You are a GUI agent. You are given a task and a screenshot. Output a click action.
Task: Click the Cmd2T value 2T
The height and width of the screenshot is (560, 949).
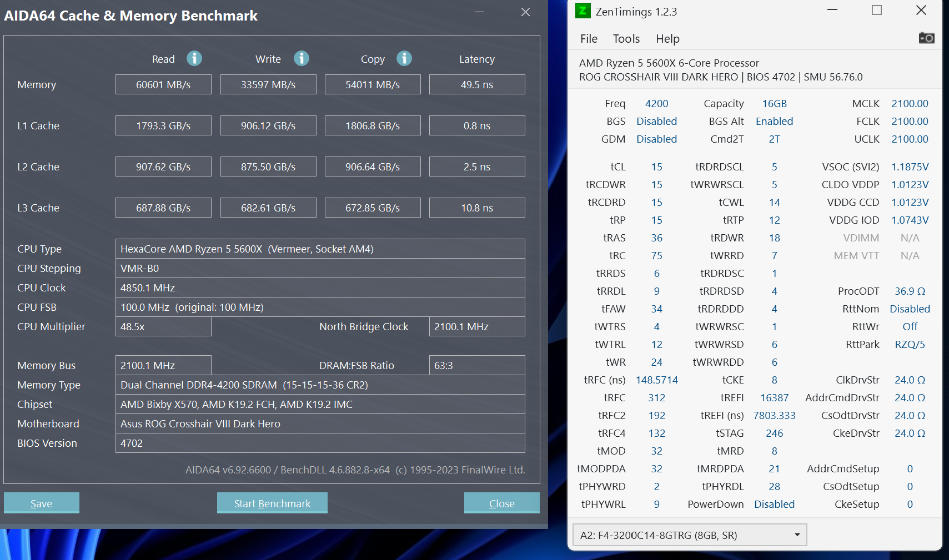click(x=774, y=139)
